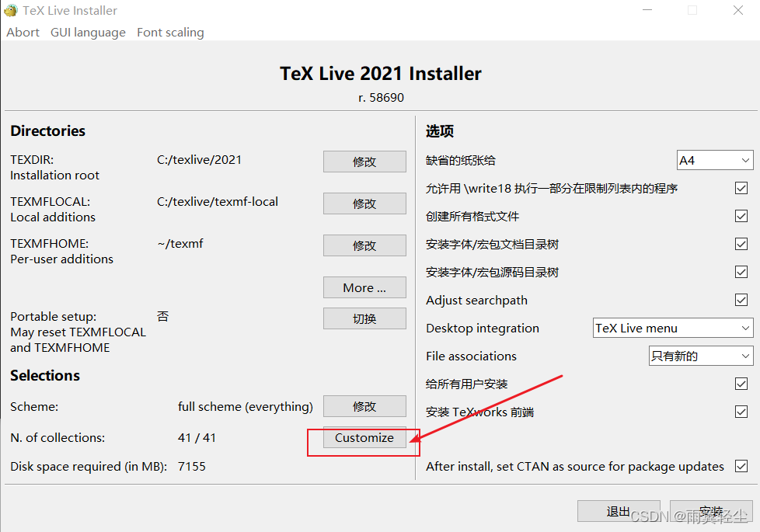
Task: Open the Abort menu
Action: pos(23,33)
